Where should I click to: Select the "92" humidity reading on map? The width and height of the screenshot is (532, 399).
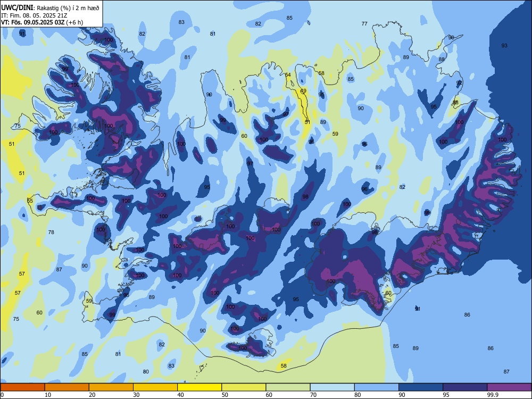click(x=459, y=83)
